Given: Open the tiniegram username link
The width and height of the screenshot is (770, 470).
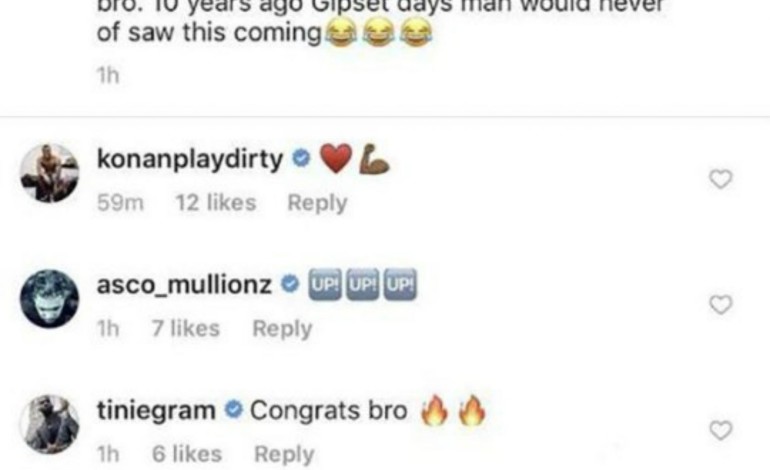Looking at the screenshot, I should pos(156,411).
